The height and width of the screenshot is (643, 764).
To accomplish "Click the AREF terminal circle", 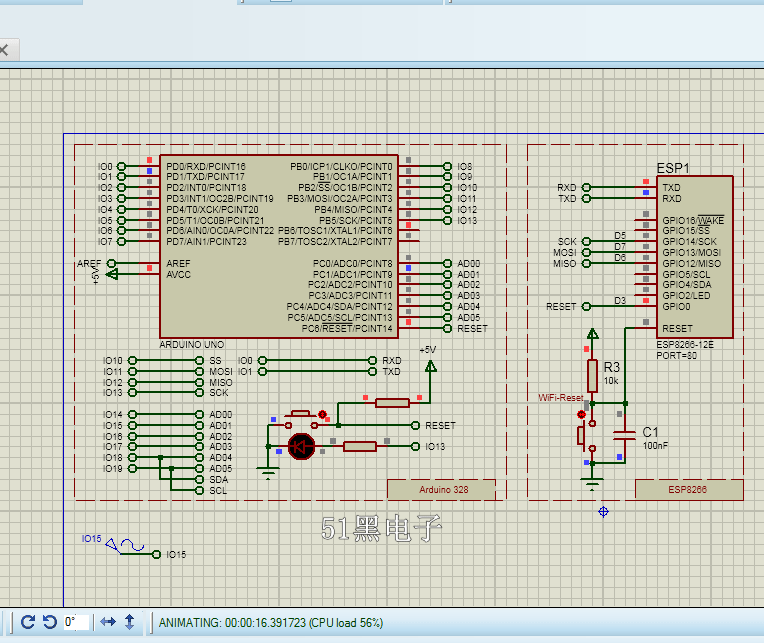I will tap(112, 264).
